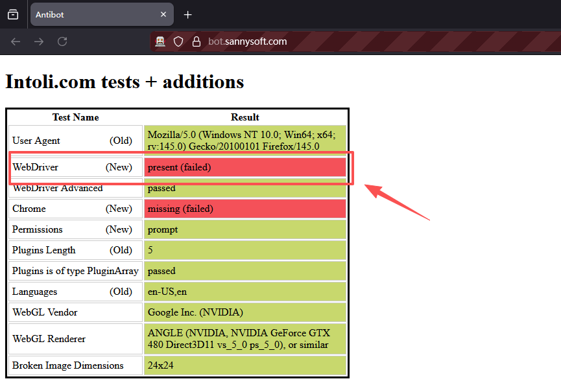The image size is (561, 392).
Task: Click the Permissions 'prompt' result cell
Action: click(x=245, y=229)
